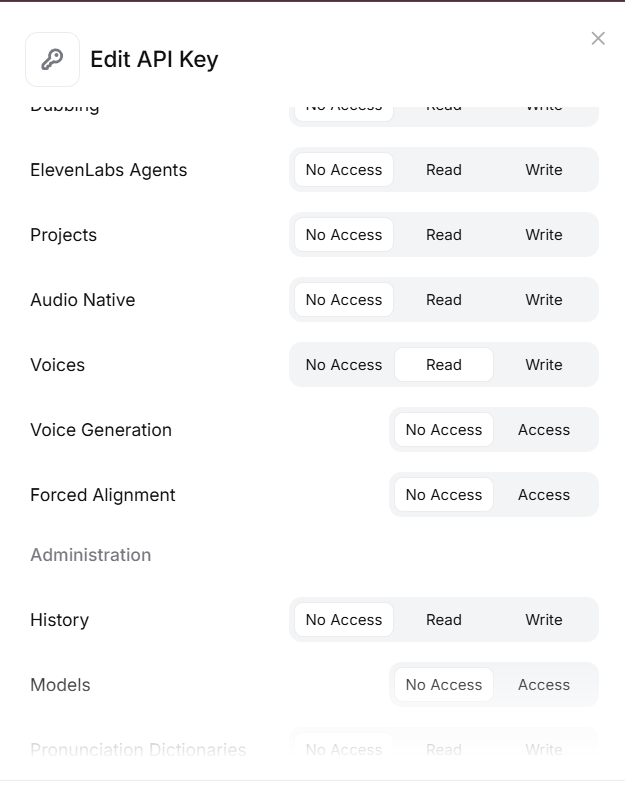Select No Access for Models
This screenshot has height=792, width=625.
[444, 685]
